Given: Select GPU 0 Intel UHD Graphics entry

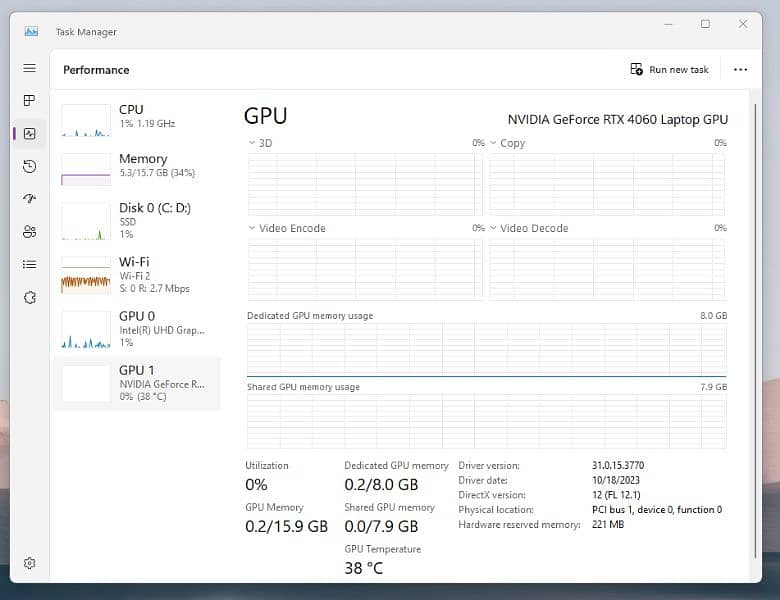Looking at the screenshot, I should (137, 329).
